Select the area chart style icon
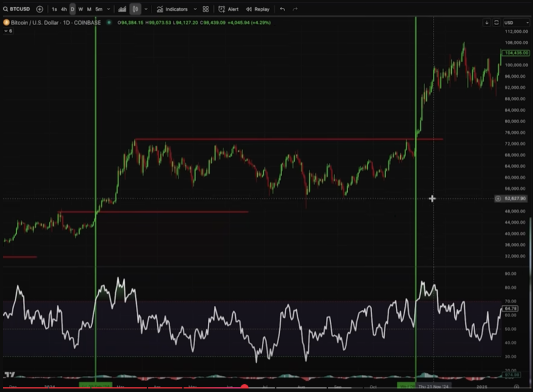 [122, 9]
